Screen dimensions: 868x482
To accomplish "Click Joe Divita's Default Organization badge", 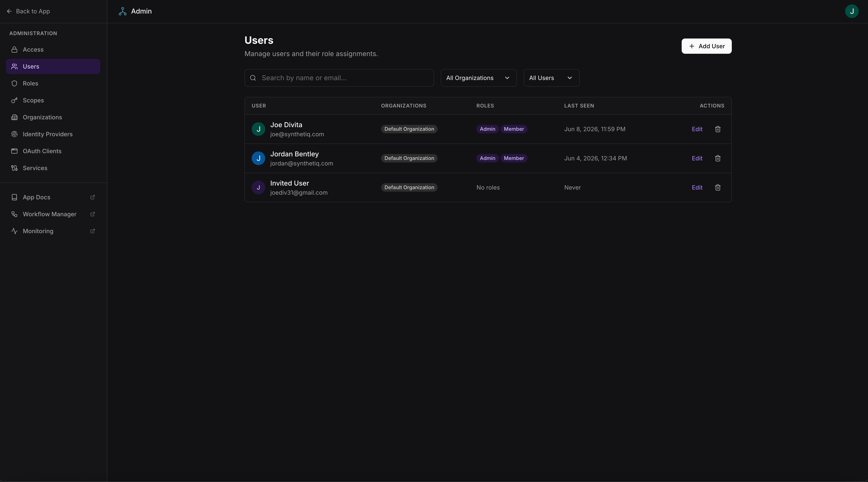I will click(x=409, y=129).
